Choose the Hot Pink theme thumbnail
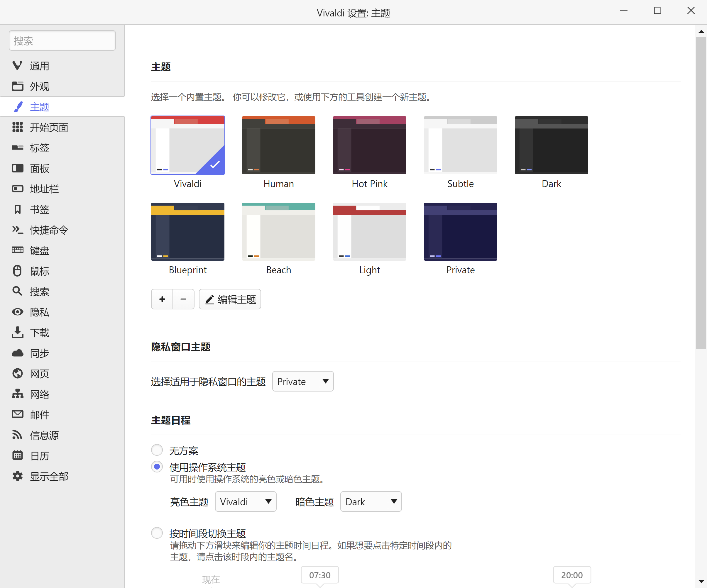Image resolution: width=707 pixels, height=588 pixels. tap(369, 145)
